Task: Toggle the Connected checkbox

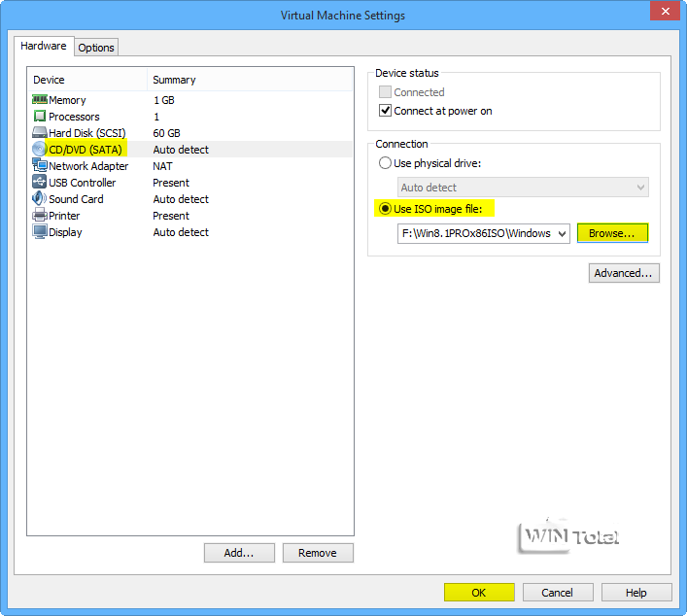Action: (x=385, y=92)
